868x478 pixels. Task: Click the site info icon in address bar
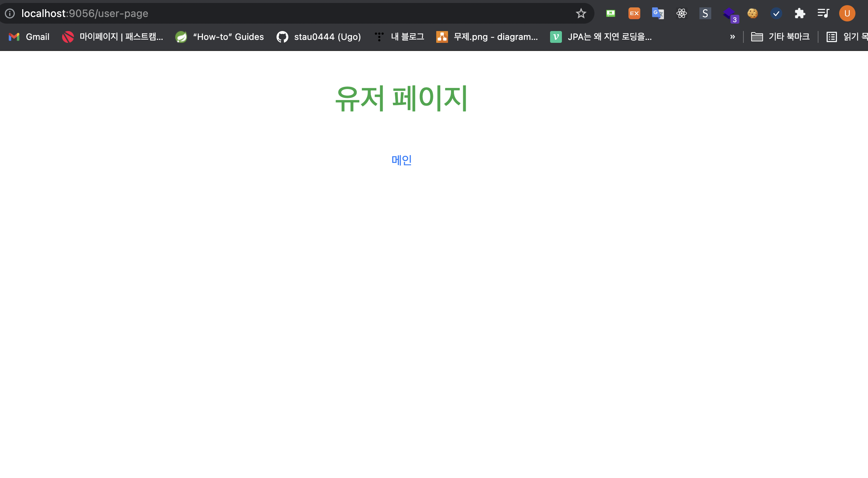10,14
